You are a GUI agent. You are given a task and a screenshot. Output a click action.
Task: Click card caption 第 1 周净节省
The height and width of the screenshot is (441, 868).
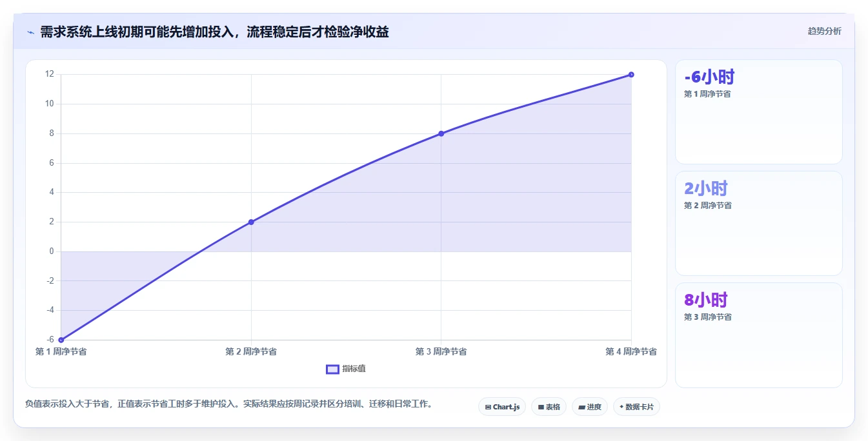point(707,94)
